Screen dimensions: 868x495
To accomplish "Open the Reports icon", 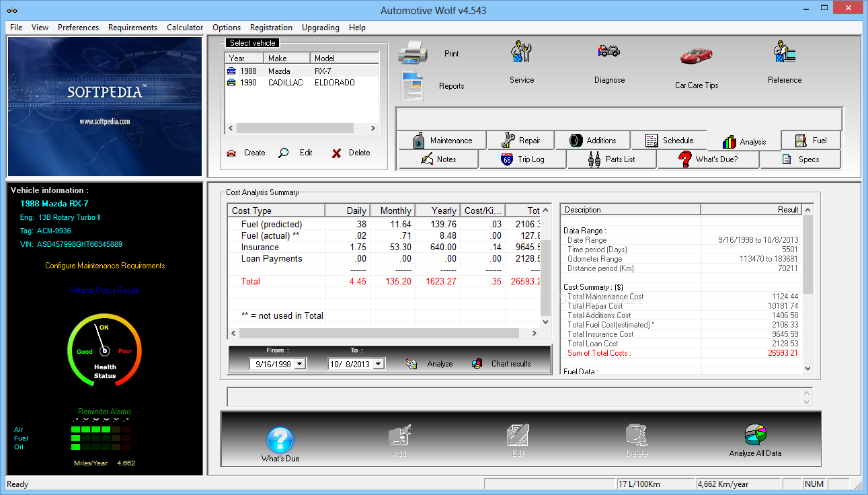I will point(412,85).
